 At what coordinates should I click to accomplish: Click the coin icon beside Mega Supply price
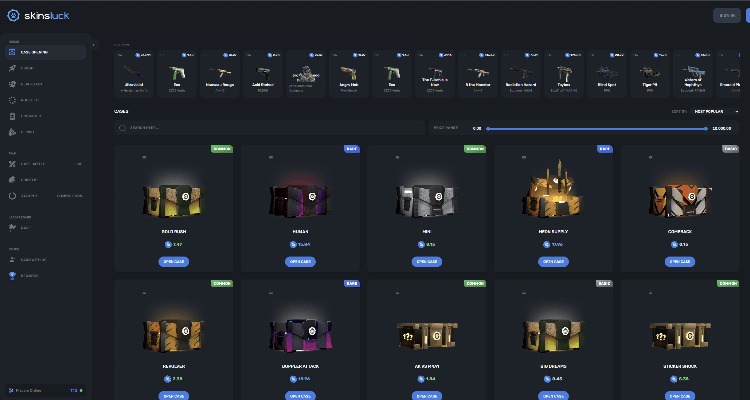tap(546, 244)
